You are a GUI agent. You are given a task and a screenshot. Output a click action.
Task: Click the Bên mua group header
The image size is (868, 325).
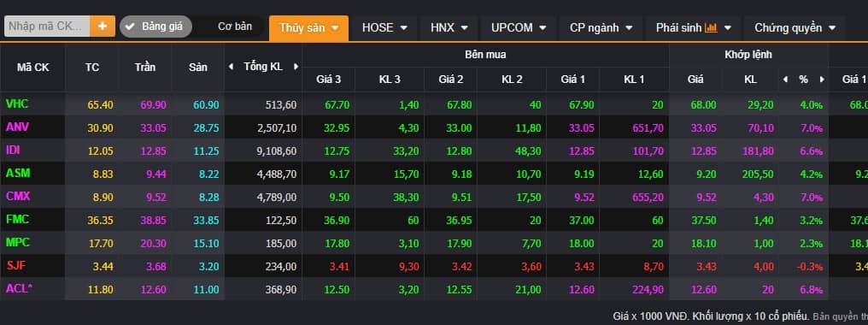(485, 55)
